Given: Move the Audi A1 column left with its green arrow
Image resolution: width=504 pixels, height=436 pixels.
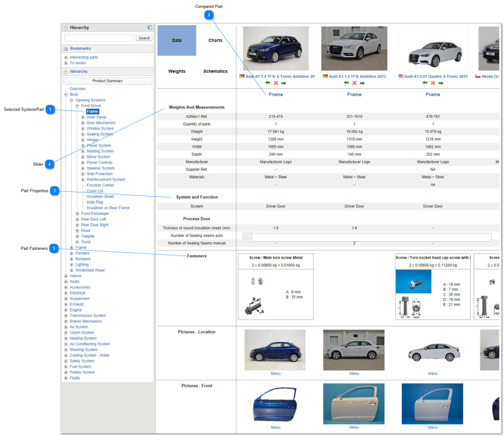Looking at the screenshot, I should pyautogui.click(x=268, y=83).
